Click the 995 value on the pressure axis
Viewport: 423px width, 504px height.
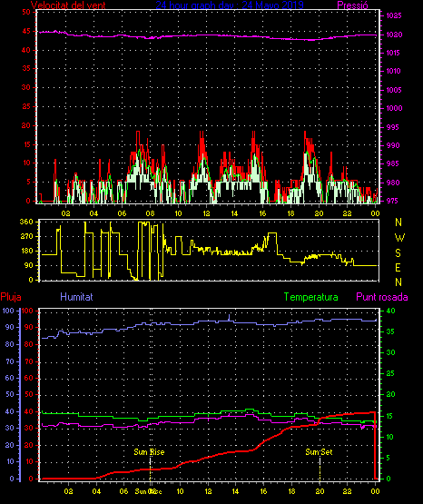click(392, 127)
